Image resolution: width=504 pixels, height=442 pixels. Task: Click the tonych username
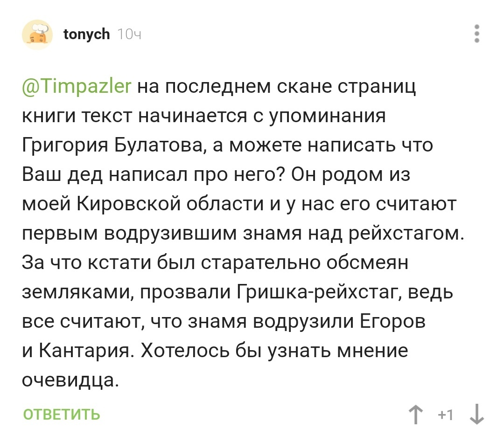click(x=86, y=35)
